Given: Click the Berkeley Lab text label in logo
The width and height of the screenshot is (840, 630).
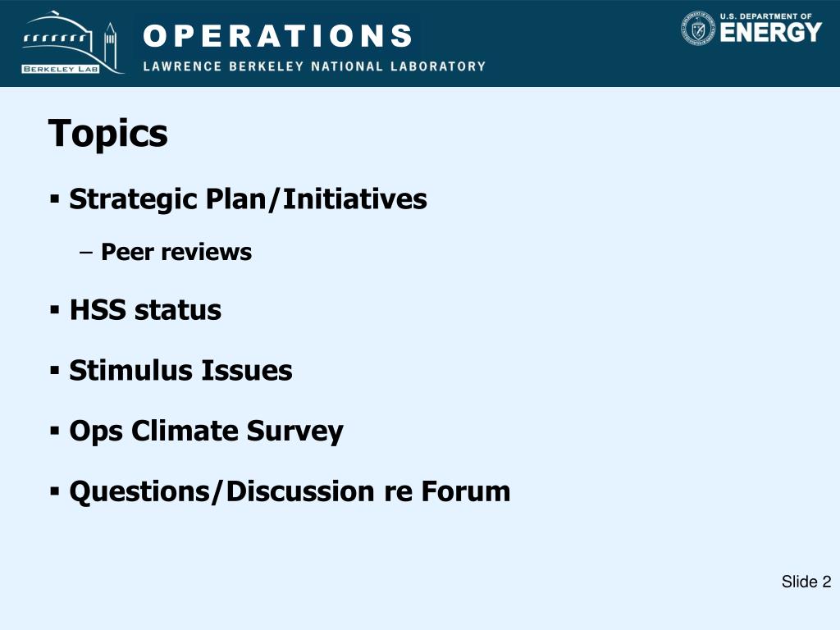Looking at the screenshot, I should [x=61, y=69].
